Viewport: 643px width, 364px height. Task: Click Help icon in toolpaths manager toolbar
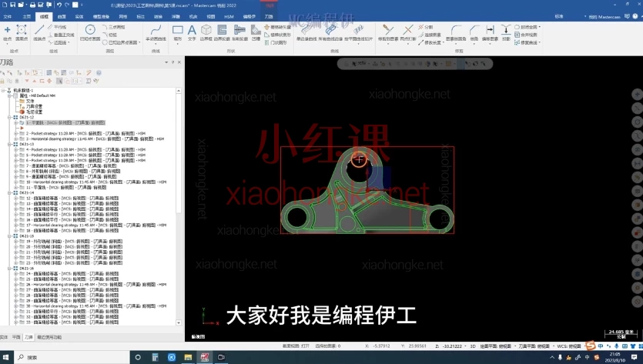point(99,72)
